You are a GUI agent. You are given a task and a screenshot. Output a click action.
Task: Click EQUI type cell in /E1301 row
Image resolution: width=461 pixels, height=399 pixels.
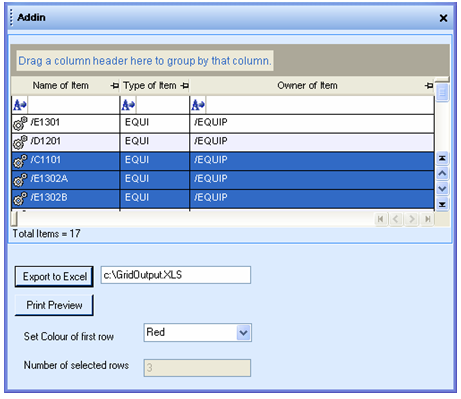(155, 124)
